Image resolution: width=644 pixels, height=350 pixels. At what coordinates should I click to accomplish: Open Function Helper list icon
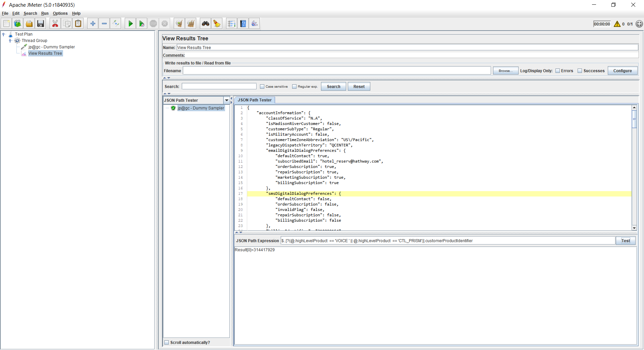[x=232, y=24]
